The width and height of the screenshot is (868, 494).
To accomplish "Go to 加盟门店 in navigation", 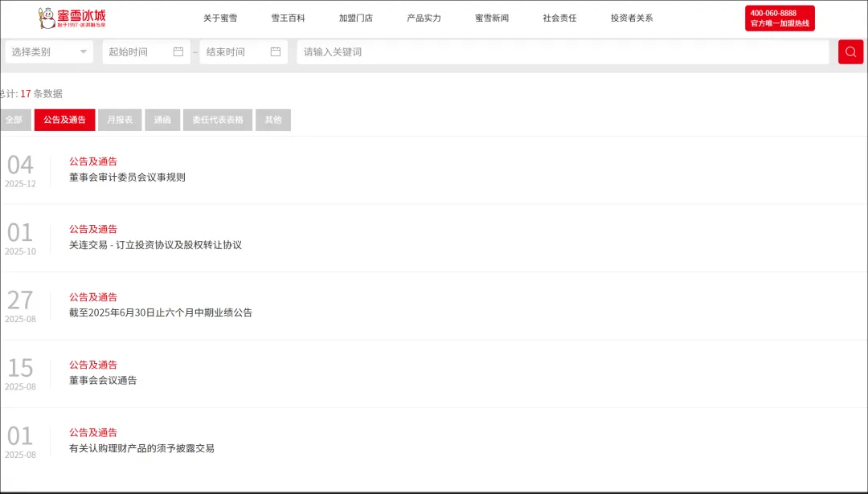I will tap(356, 18).
